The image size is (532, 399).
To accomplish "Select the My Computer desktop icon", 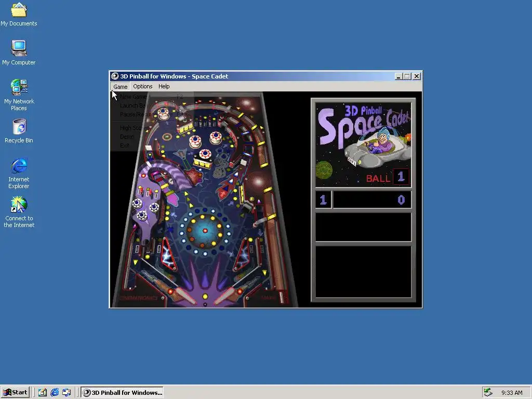I will pyautogui.click(x=19, y=53).
